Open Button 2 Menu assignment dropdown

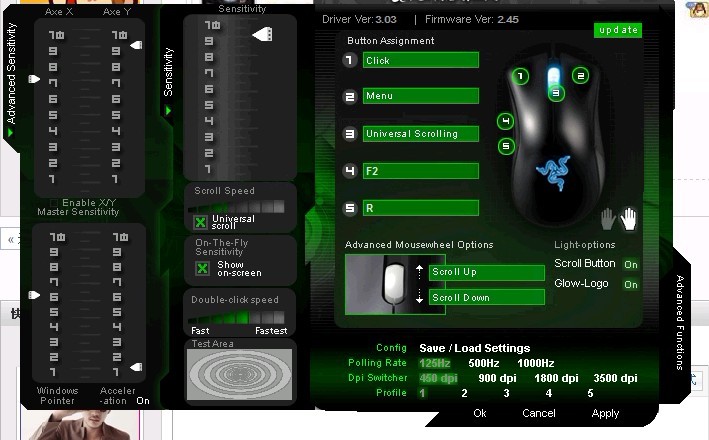click(421, 96)
